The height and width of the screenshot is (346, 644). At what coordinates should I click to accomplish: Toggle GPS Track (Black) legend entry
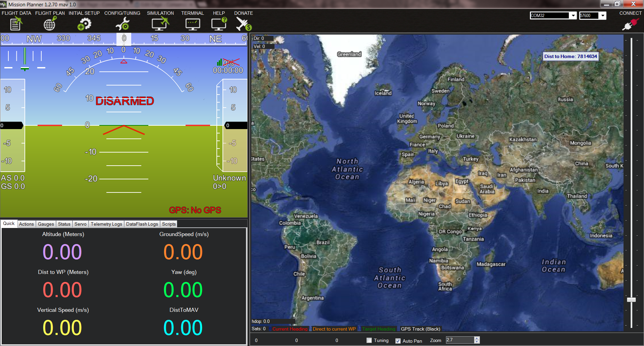pos(420,329)
